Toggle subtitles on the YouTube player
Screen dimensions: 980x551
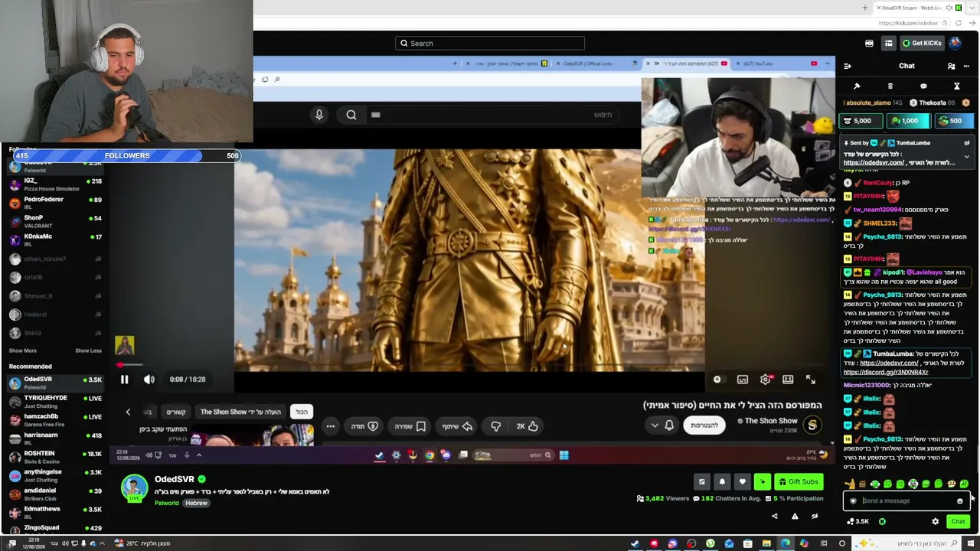pyautogui.click(x=742, y=380)
